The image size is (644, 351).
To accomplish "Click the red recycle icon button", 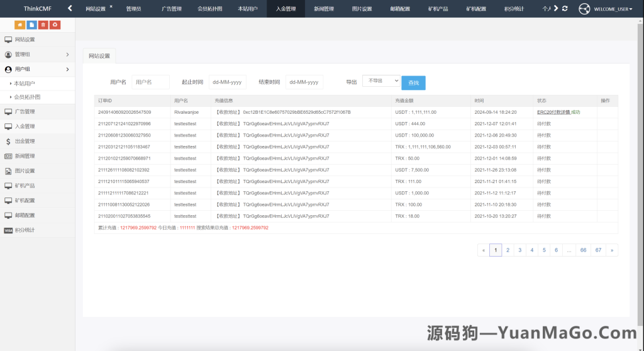I will [x=55, y=25].
